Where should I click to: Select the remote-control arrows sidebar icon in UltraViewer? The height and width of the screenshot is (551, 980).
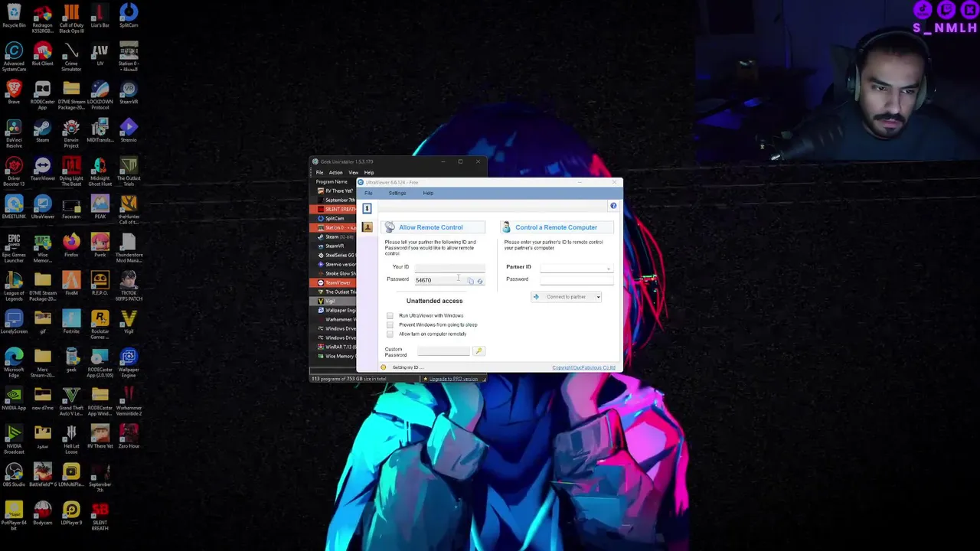click(x=367, y=209)
